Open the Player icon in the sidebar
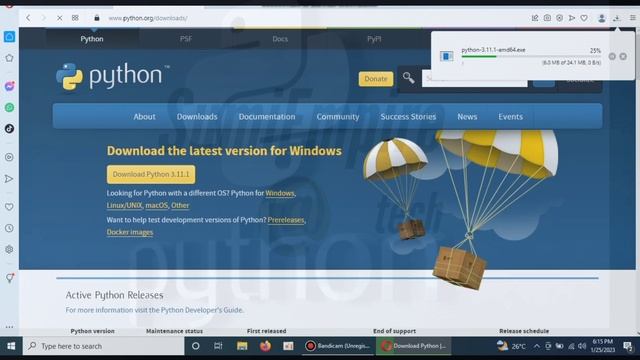Image resolution: width=640 pixels, height=360 pixels. 9,157
